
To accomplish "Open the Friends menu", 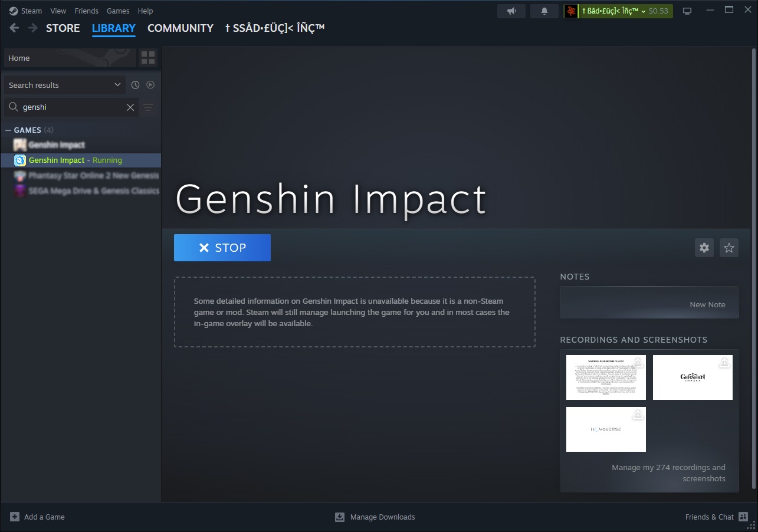I will coord(87,11).
